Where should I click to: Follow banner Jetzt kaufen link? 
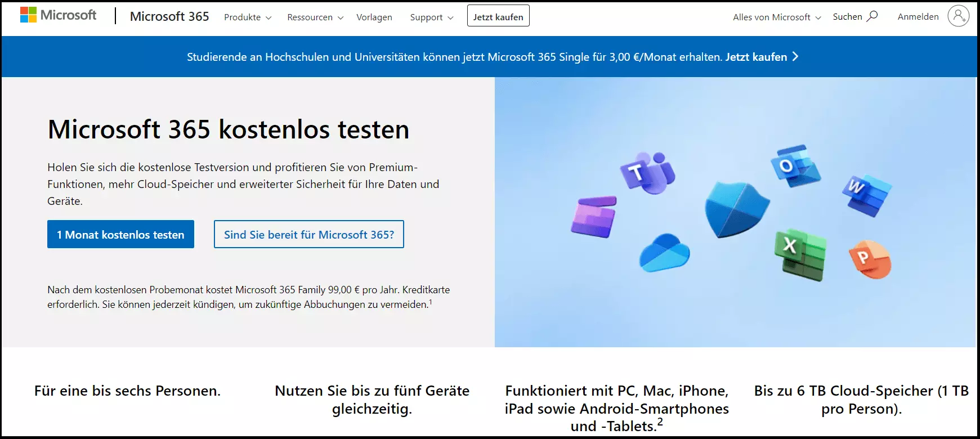click(x=756, y=57)
